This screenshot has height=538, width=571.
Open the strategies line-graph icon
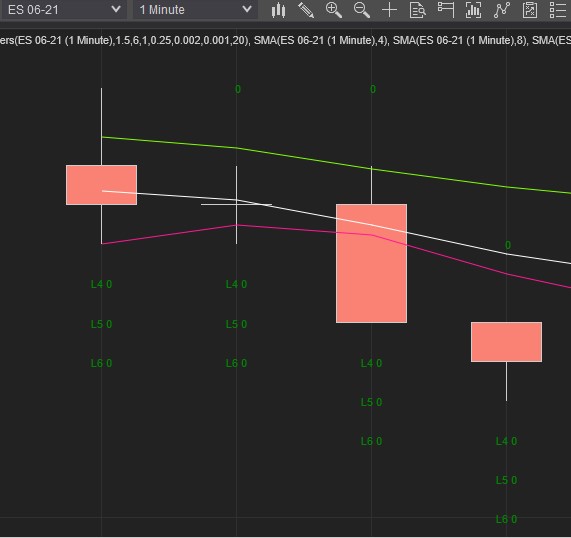coord(501,10)
